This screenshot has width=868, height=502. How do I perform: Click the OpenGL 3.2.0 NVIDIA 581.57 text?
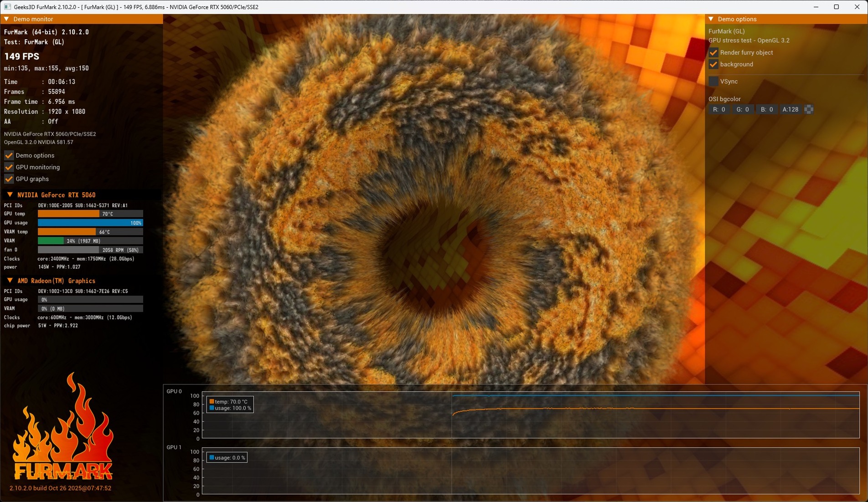click(x=39, y=142)
